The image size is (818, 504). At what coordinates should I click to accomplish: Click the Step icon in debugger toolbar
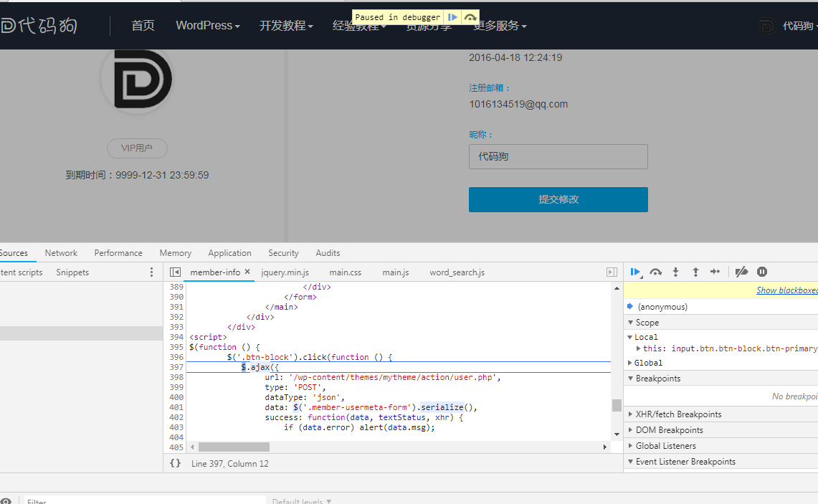(x=715, y=272)
